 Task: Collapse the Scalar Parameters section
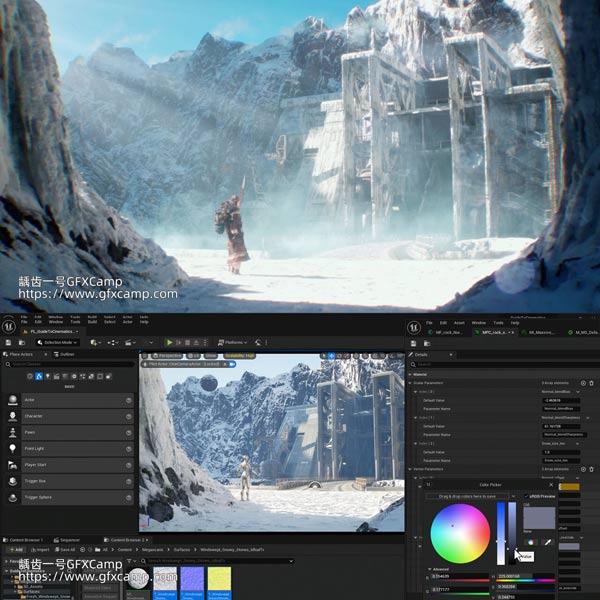410,383
